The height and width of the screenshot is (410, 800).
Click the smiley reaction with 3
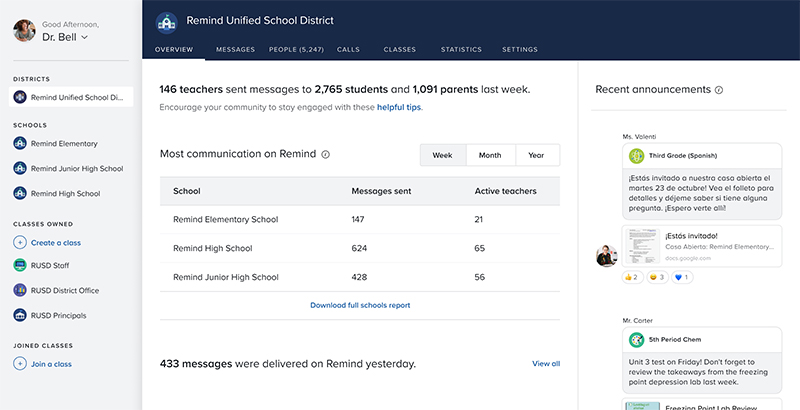click(657, 277)
